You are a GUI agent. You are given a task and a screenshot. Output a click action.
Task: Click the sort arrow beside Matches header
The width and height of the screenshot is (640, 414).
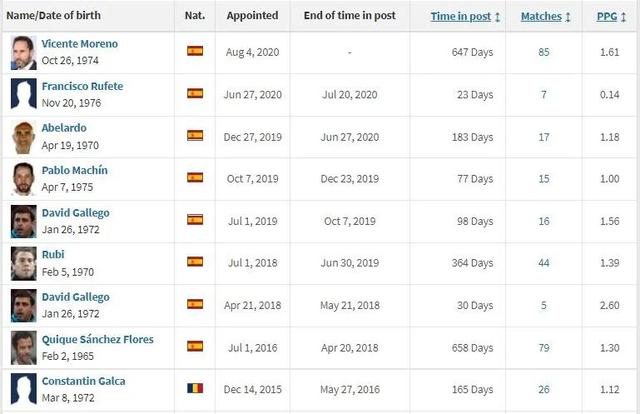[x=568, y=17]
